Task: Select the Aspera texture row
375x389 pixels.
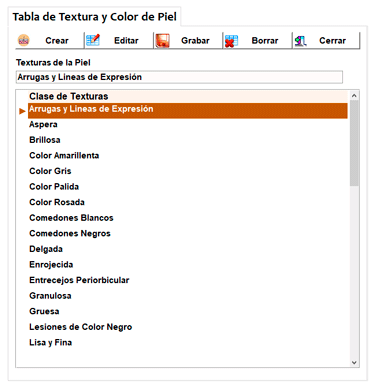Action: click(188, 124)
